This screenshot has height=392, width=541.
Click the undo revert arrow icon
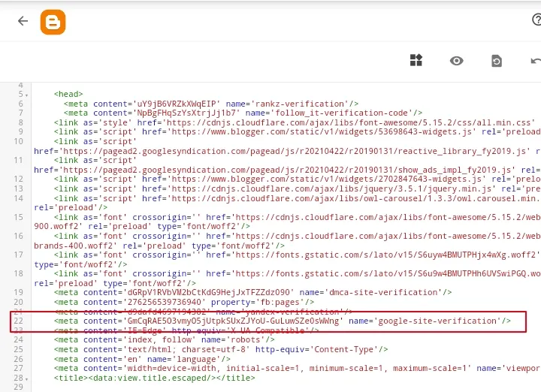[536, 61]
